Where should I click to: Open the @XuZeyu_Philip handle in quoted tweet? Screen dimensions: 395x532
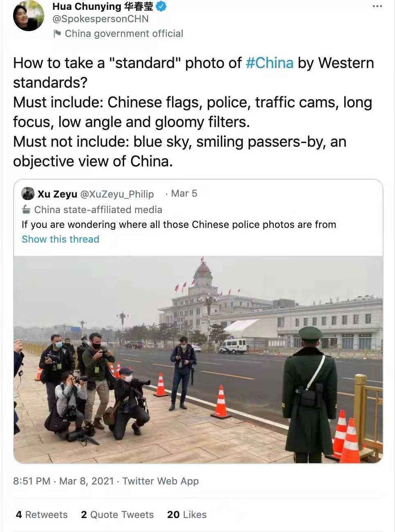click(x=117, y=194)
